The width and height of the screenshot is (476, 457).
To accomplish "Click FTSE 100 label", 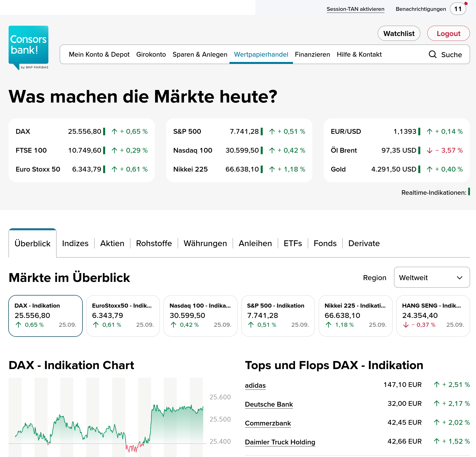I will (31, 150).
